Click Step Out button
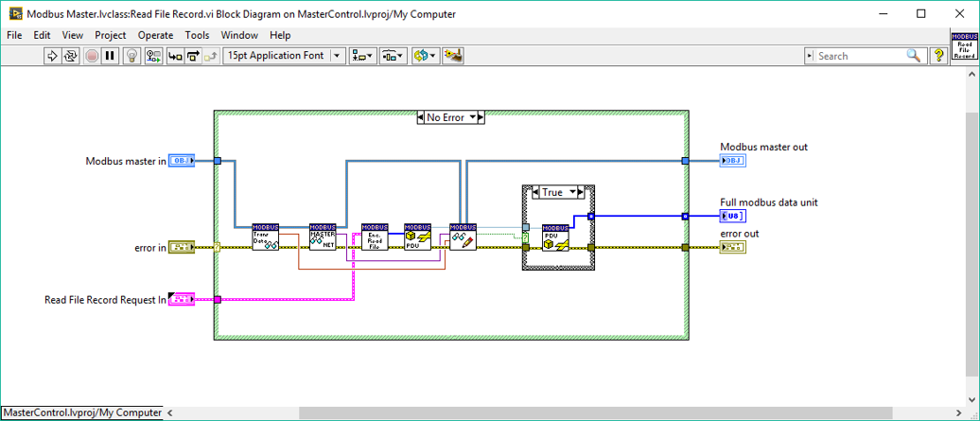Viewport: 980px width, 421px height. pyautogui.click(x=211, y=56)
